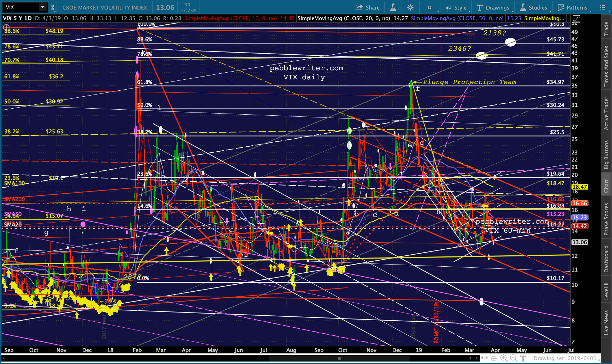Open Drawing set 2019-0403 dropdown
Image resolution: width=612 pixels, height=364 pixels.
567,358
